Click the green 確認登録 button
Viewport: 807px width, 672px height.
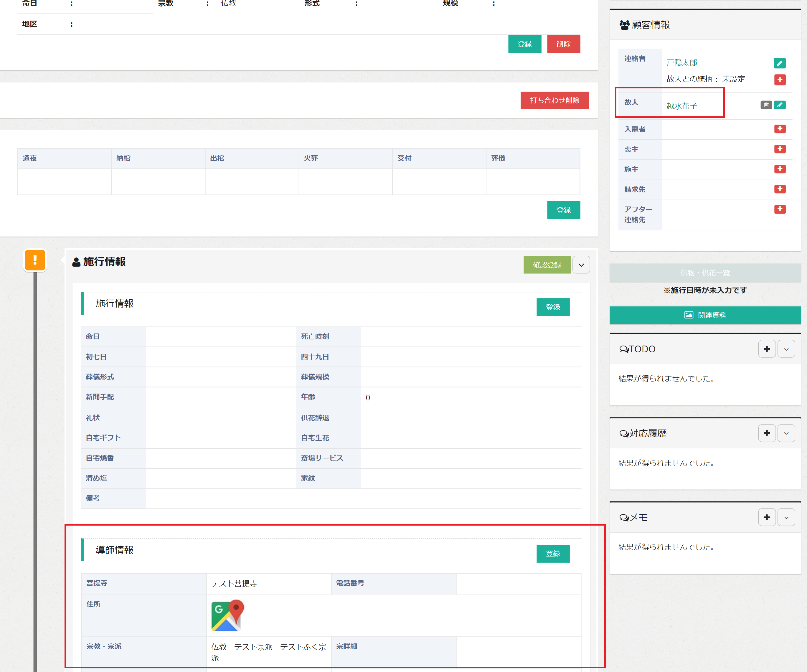(x=547, y=265)
